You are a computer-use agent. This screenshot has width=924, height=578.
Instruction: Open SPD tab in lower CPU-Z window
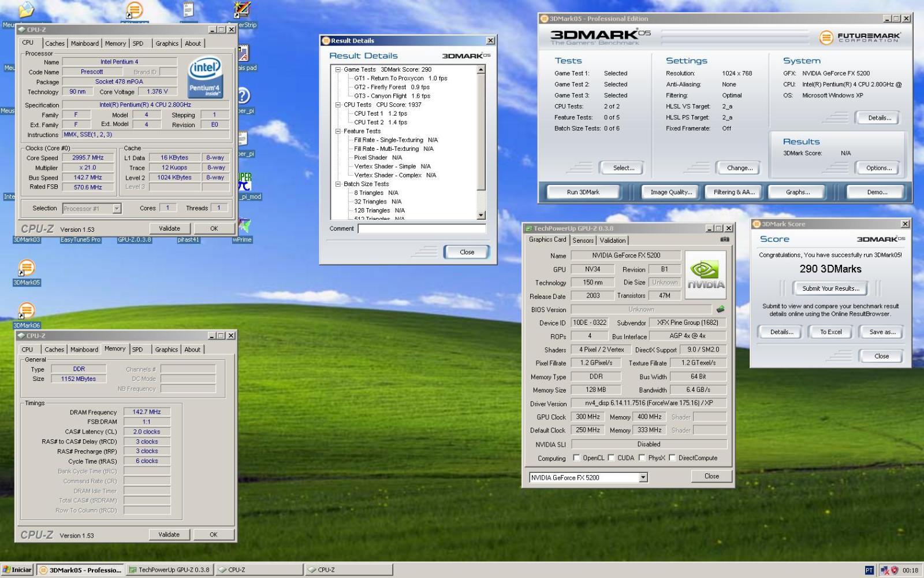click(x=137, y=350)
